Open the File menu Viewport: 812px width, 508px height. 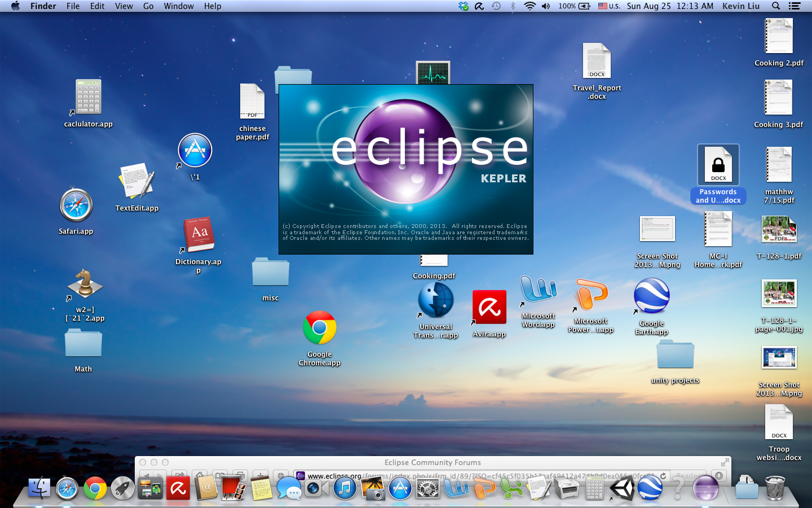click(73, 6)
